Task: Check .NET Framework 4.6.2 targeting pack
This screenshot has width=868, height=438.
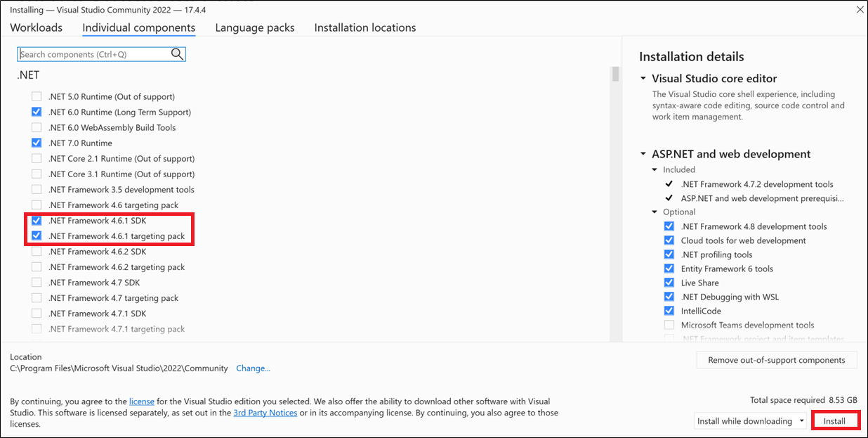Action: (37, 267)
